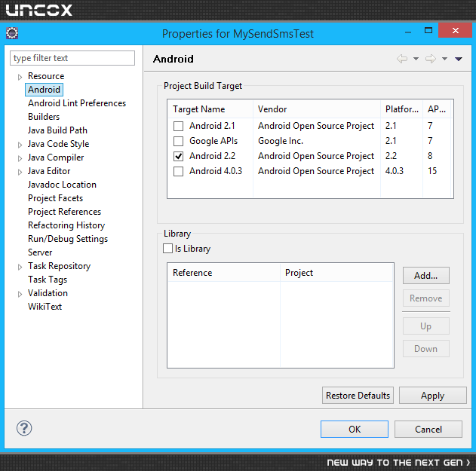Uncheck the Android 2.2 target checkbox
This screenshot has width=476, height=471.
[178, 156]
